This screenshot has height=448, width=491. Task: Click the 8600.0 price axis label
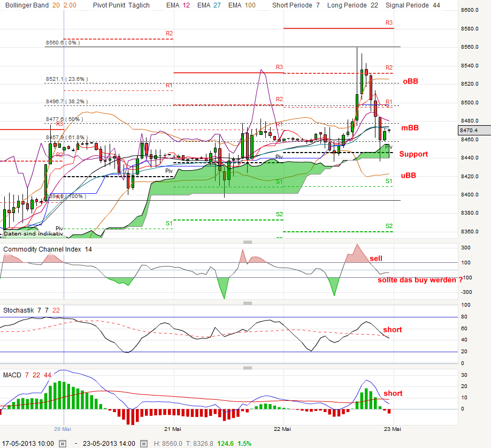[x=470, y=10]
